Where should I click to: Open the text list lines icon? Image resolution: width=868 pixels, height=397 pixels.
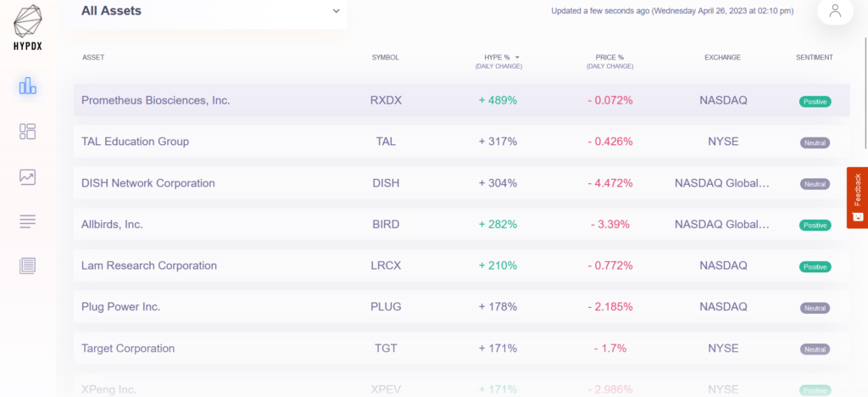28,221
